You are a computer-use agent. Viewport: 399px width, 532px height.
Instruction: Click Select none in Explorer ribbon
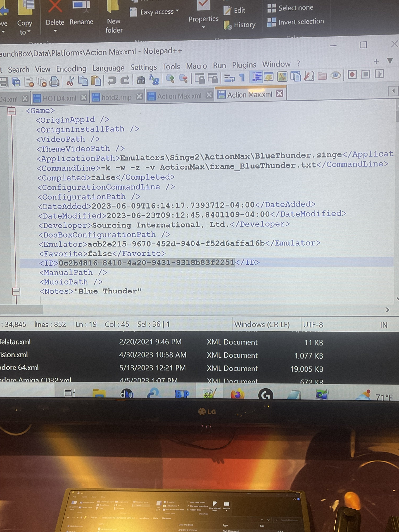(290, 8)
